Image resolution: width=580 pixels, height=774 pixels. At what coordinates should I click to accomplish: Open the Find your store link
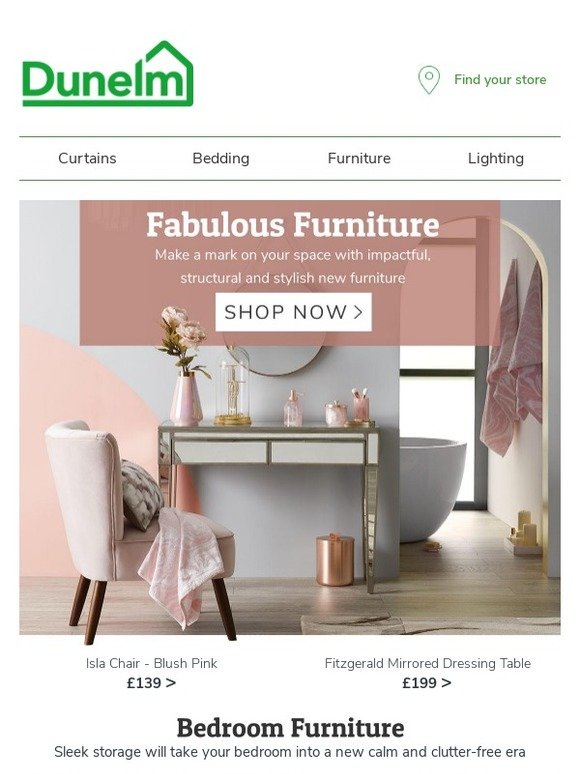500,79
